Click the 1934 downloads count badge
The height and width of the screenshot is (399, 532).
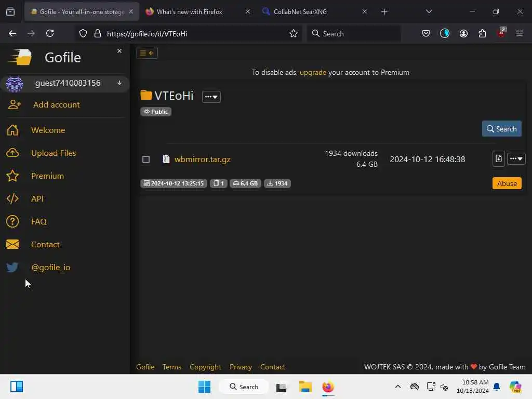pyautogui.click(x=277, y=183)
